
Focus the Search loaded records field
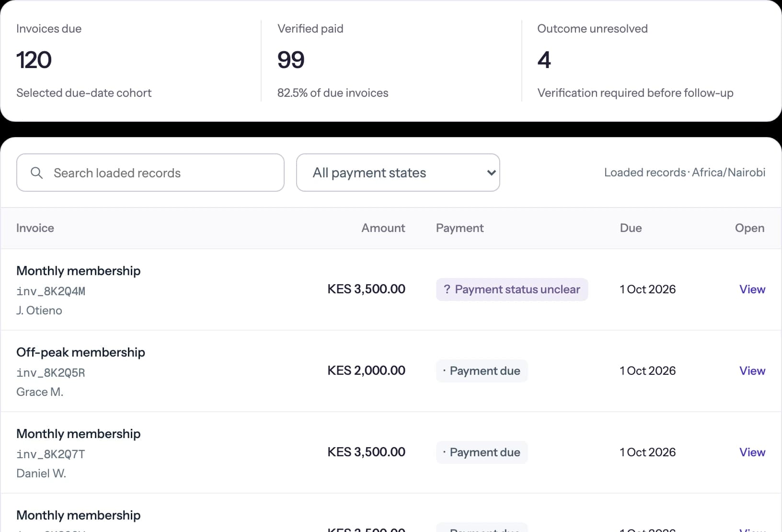pyautogui.click(x=150, y=173)
